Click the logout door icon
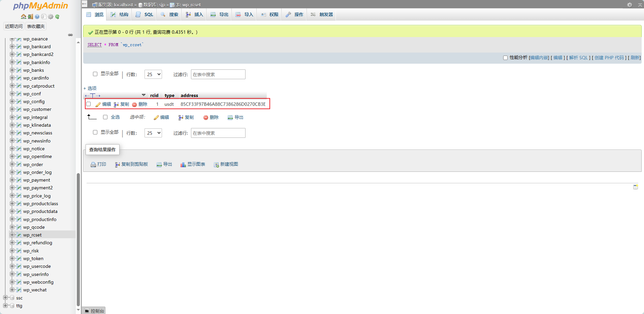The image size is (644, 314). [x=30, y=17]
